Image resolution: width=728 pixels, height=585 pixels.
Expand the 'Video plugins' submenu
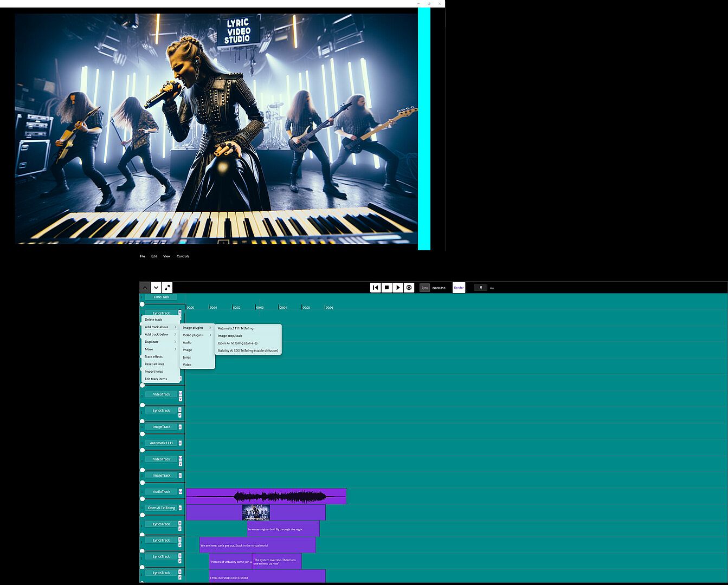197,335
